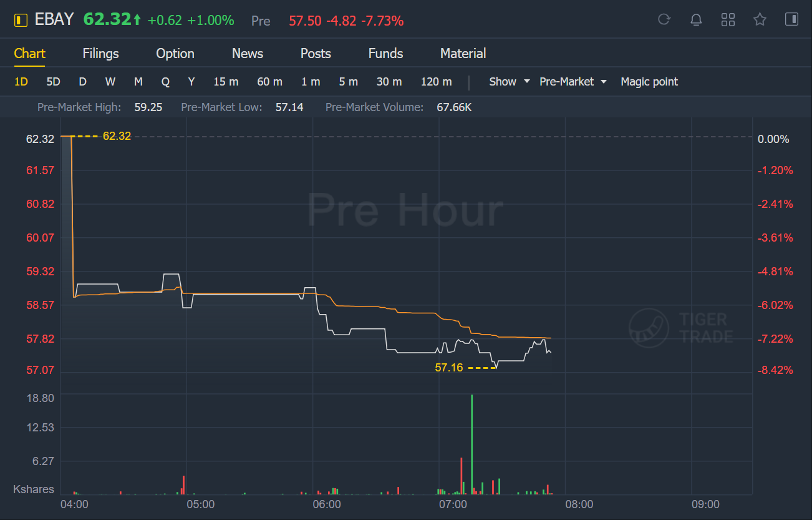
Task: Open the Material tab
Action: (463, 54)
